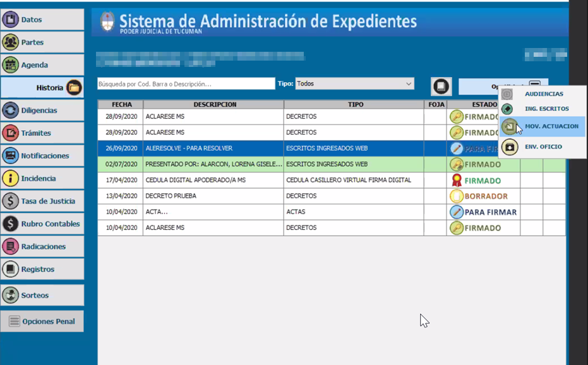Click the TIPO column header
The height and width of the screenshot is (365, 588).
click(354, 104)
